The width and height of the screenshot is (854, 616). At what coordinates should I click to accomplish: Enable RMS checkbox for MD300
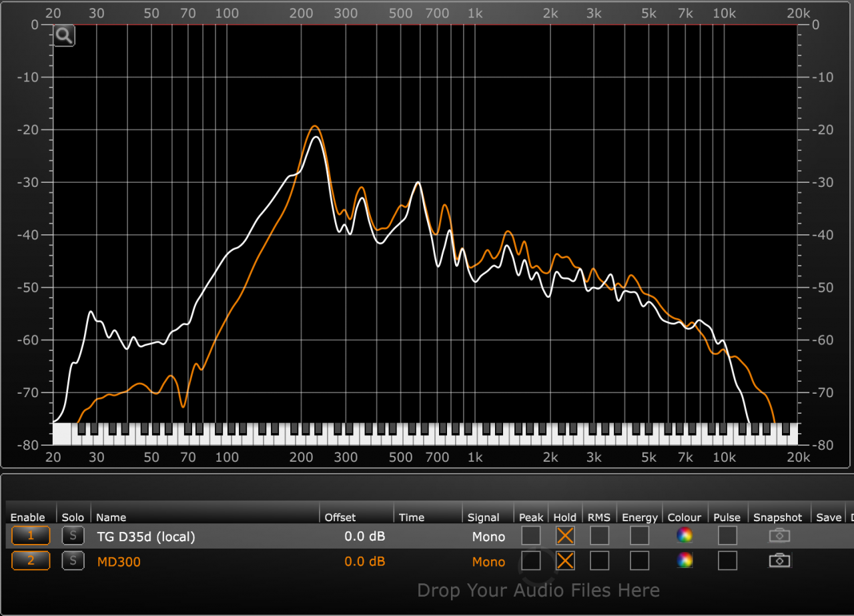click(599, 561)
